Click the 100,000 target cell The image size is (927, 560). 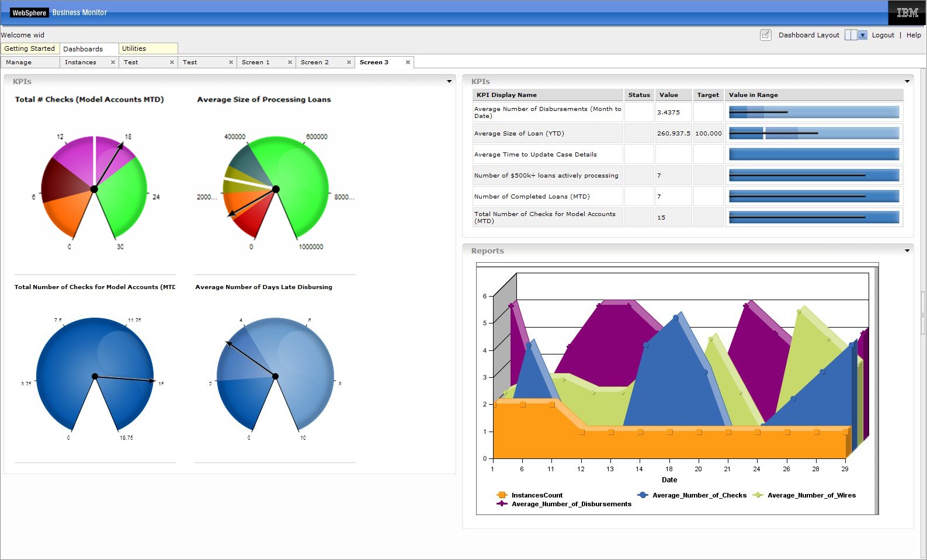[709, 133]
